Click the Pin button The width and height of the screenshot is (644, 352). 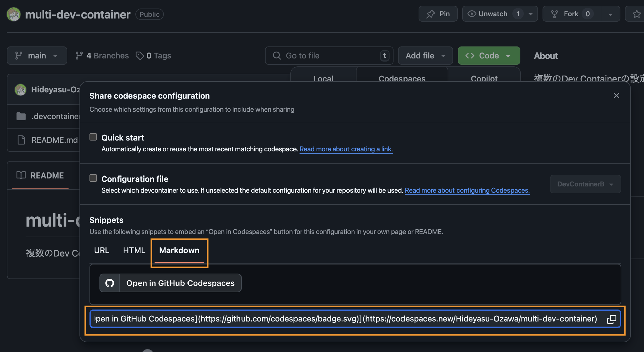(x=438, y=14)
